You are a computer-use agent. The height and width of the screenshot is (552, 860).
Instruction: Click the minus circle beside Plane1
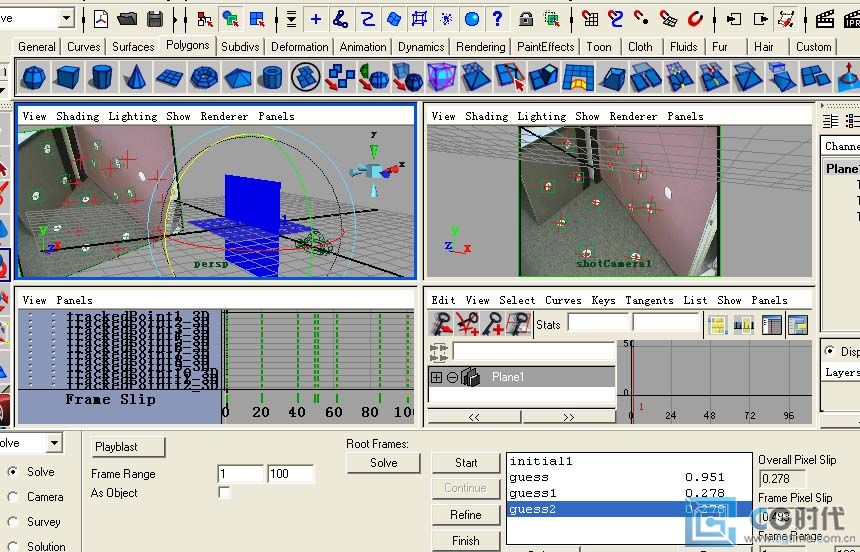click(452, 377)
